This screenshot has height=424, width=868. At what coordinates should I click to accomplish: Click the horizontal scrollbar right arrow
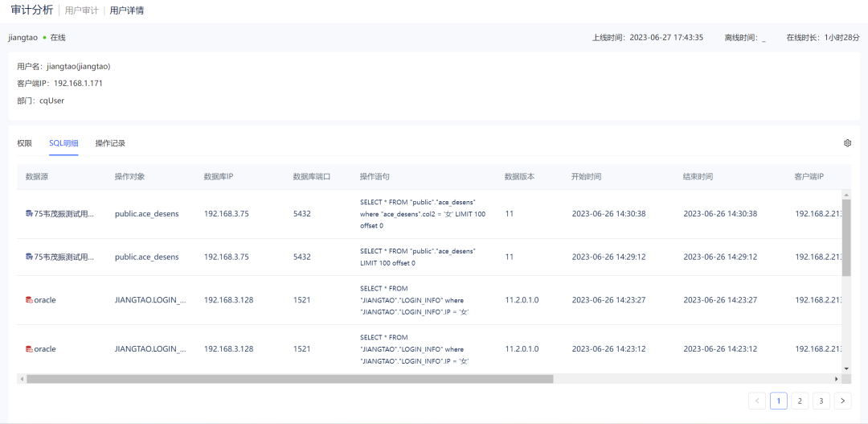[837, 379]
